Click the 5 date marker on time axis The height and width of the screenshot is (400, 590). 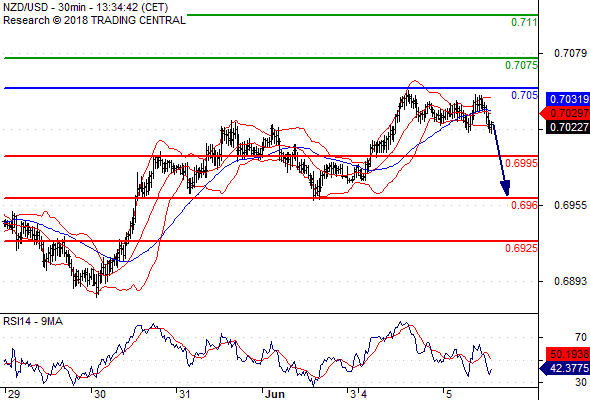click(448, 394)
